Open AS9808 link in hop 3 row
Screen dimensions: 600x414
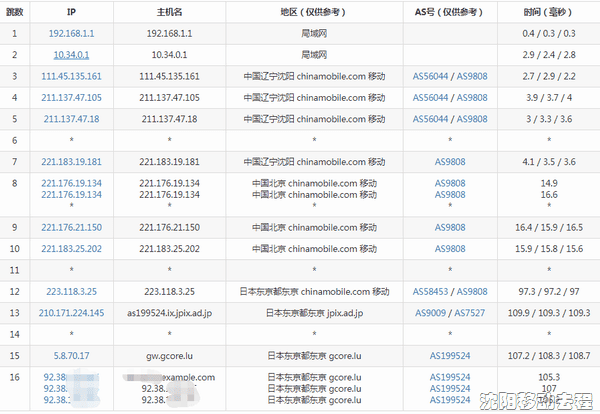tap(472, 77)
